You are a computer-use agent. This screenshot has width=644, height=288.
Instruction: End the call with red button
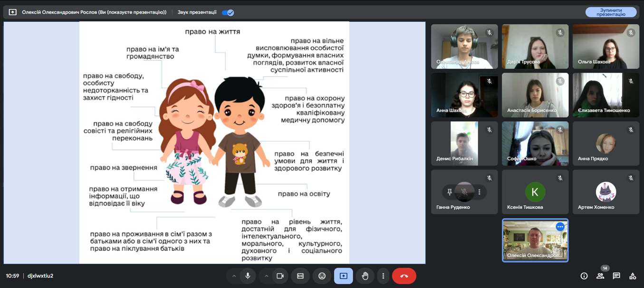click(404, 276)
